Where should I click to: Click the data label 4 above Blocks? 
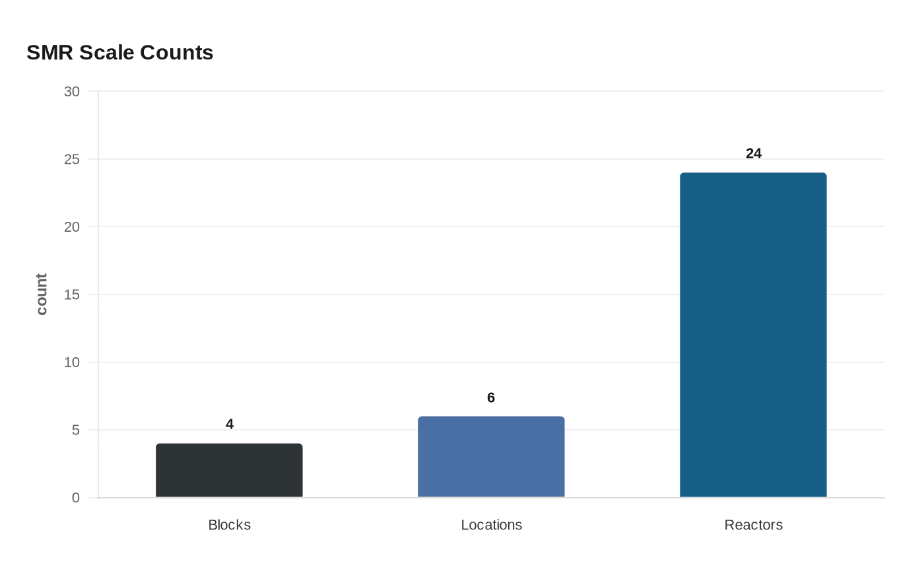pos(229,425)
